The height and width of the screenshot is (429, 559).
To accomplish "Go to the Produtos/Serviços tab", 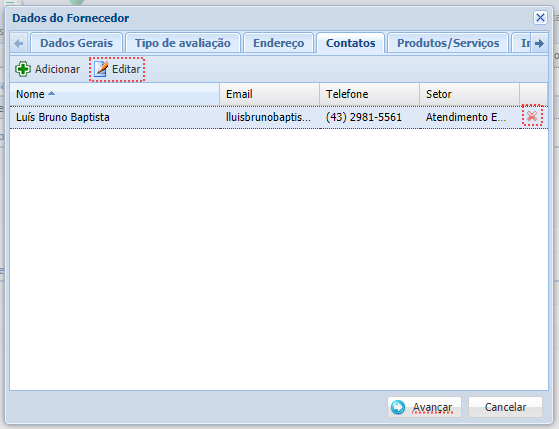I will pyautogui.click(x=448, y=43).
